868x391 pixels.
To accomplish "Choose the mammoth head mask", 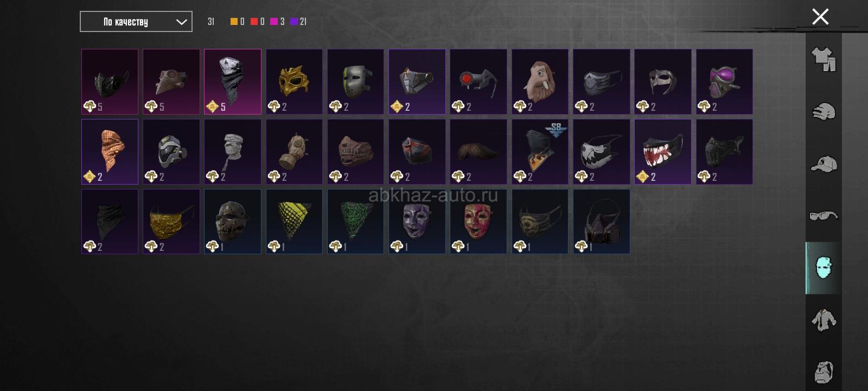I will coord(540,82).
